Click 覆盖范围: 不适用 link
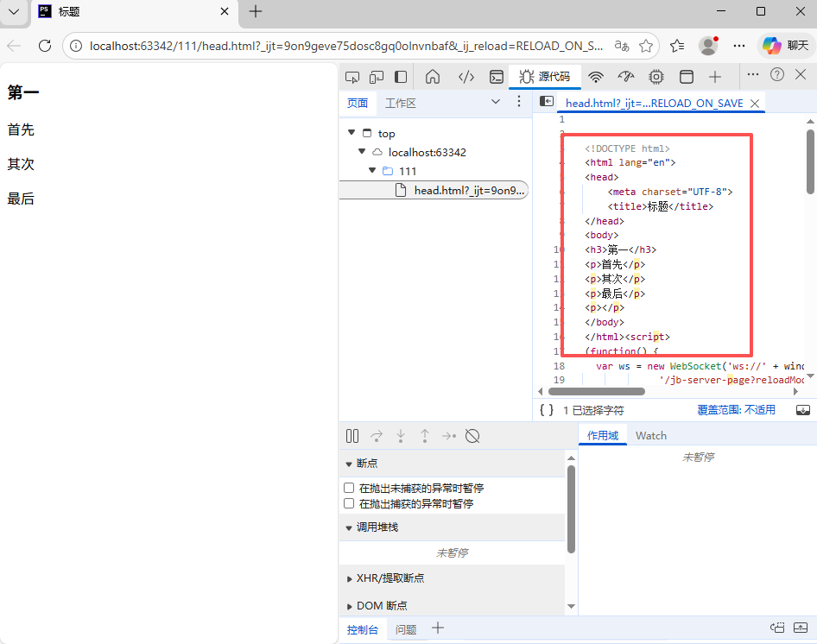 [x=736, y=410]
